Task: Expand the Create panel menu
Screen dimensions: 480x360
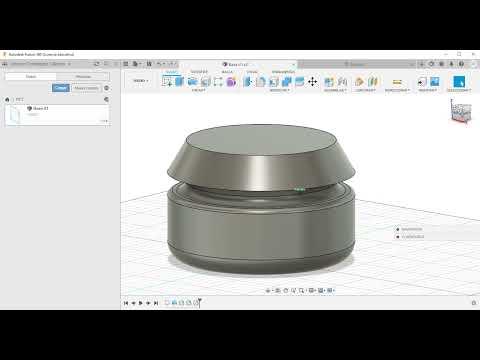Action: point(199,90)
